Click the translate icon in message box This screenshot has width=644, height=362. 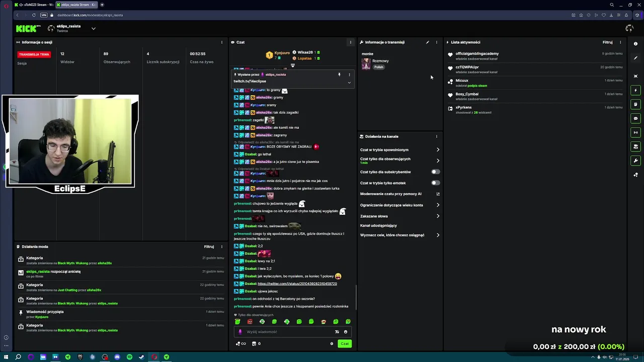pos(337,332)
